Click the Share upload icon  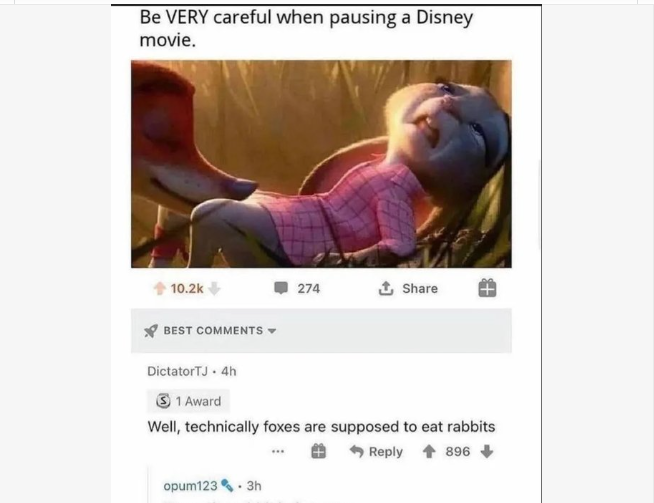386,288
